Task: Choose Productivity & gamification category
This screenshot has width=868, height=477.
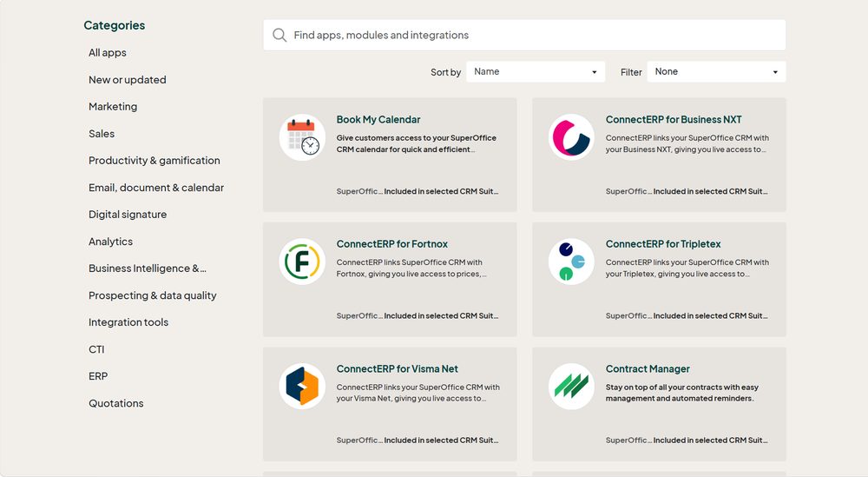Action: point(155,160)
